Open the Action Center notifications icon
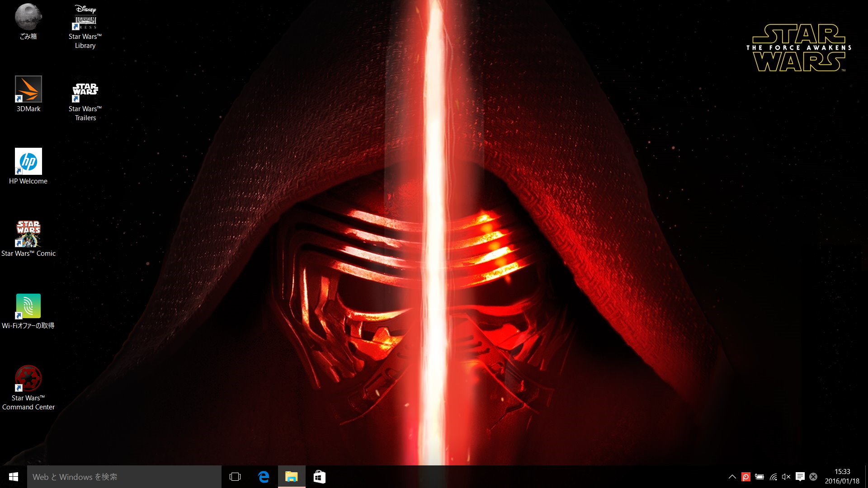 click(x=800, y=477)
